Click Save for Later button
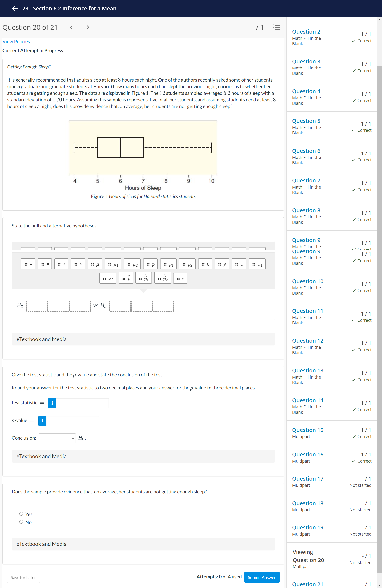382x588 pixels. (x=23, y=577)
